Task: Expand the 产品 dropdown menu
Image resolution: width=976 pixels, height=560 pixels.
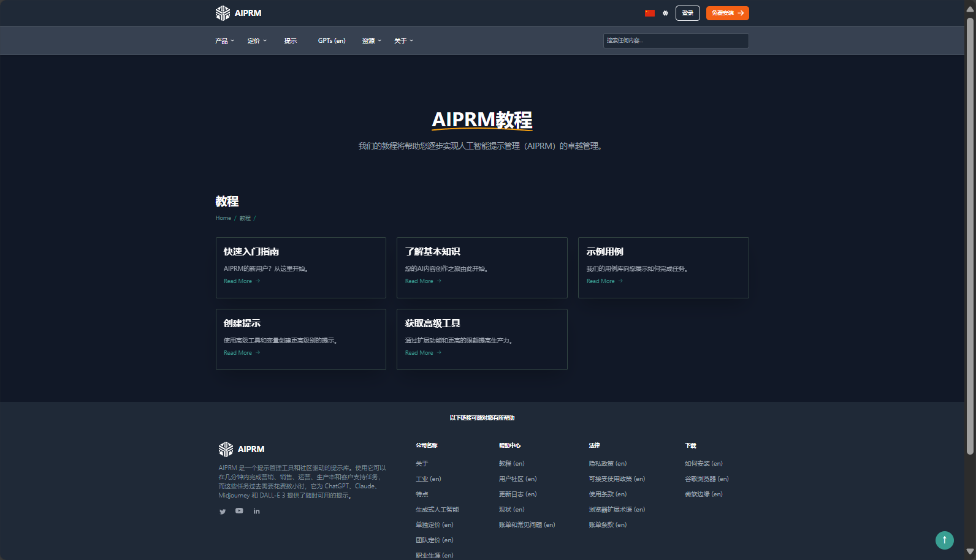Action: [224, 41]
